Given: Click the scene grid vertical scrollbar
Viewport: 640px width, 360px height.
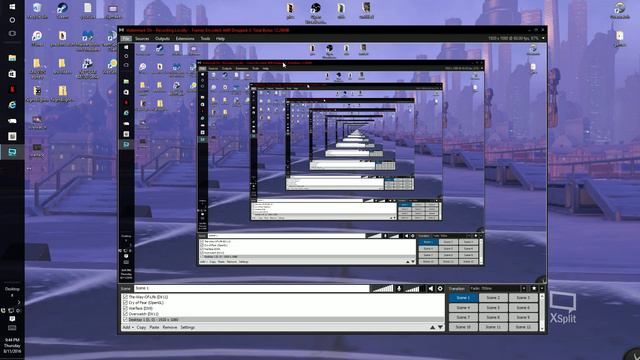Looking at the screenshot, I should [542, 312].
